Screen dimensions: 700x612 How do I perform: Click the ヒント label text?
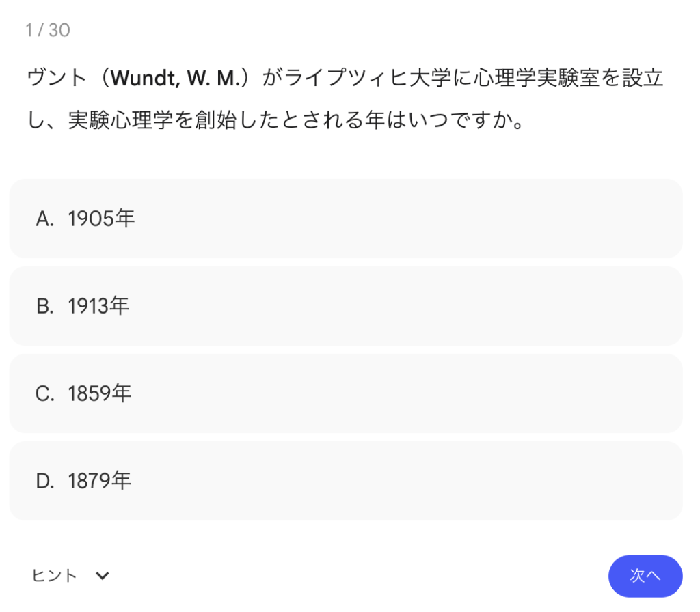pyautogui.click(x=55, y=576)
